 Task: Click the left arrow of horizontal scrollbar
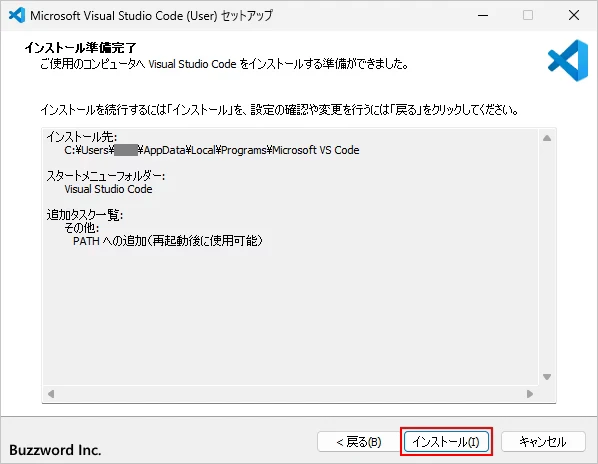click(51, 394)
